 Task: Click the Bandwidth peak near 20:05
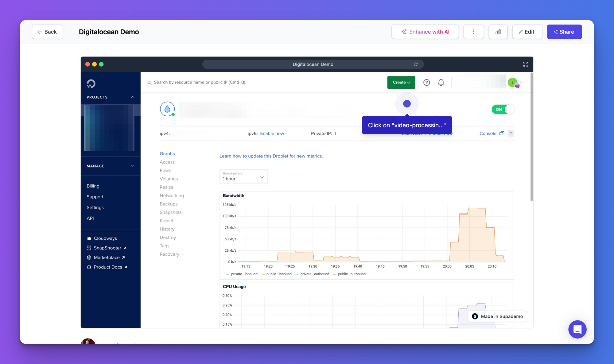(x=477, y=209)
